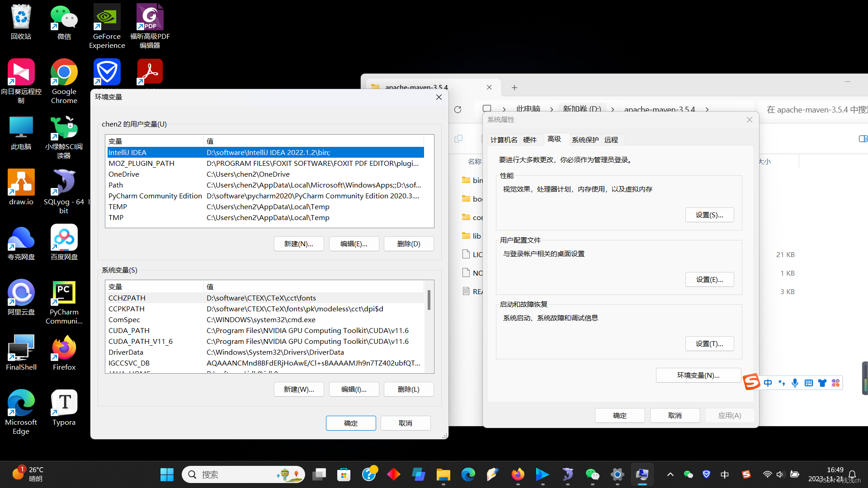Viewport: 868px width, 488px height.
Task: Click 环境变量(N) button
Action: [698, 375]
